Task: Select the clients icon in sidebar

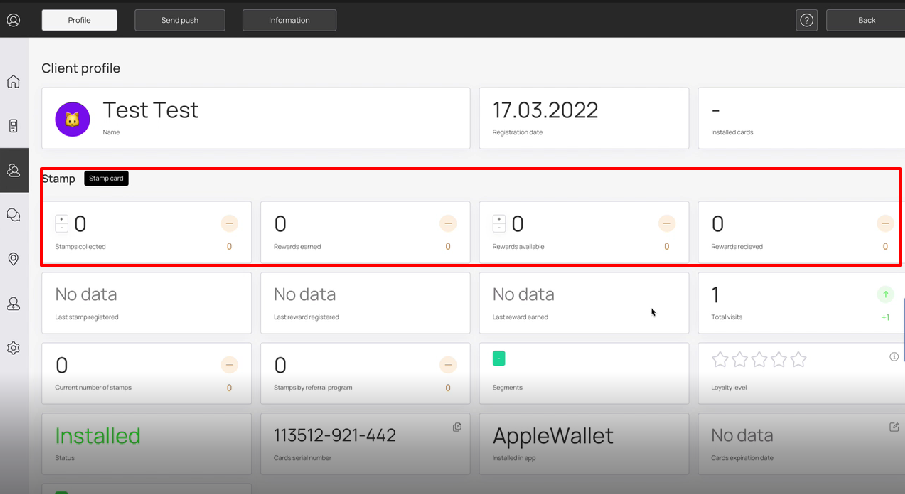Action: [13, 170]
